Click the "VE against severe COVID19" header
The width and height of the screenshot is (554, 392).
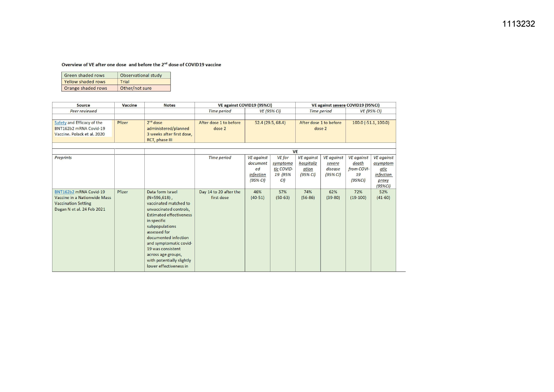pyautogui.click(x=345, y=105)
